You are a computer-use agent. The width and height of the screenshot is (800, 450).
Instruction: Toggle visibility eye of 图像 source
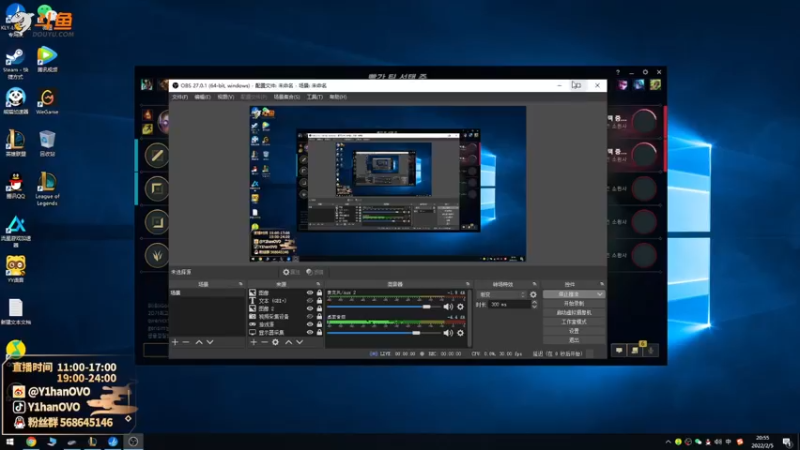pyautogui.click(x=310, y=293)
